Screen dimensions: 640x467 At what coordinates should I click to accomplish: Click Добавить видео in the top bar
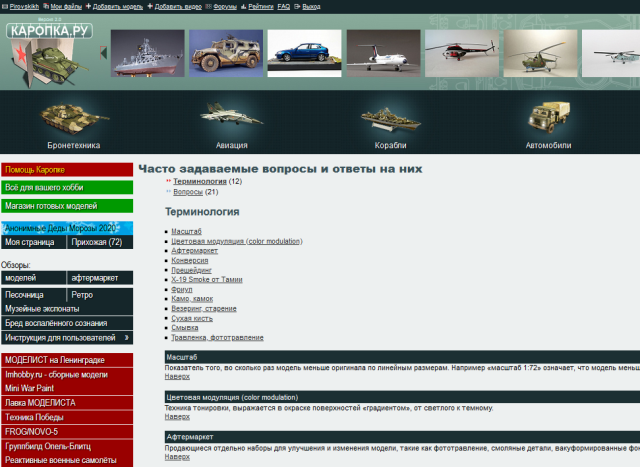pos(178,7)
